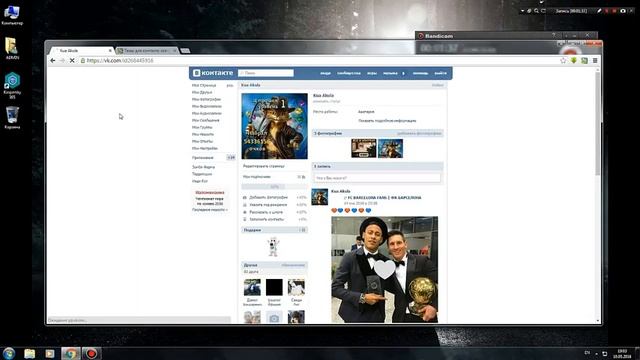Bookmark the page with the star icon
Screen dimensions: 640x360
tap(563, 60)
